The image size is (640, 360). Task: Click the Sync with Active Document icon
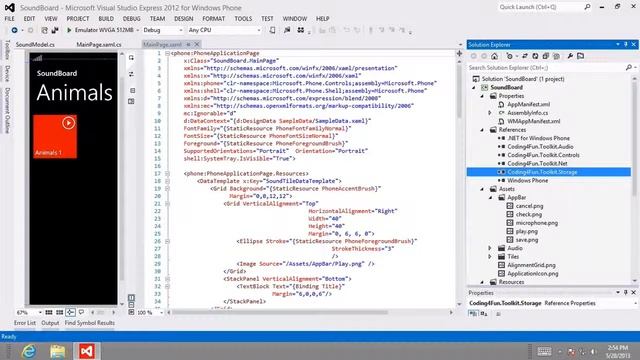coord(525,56)
